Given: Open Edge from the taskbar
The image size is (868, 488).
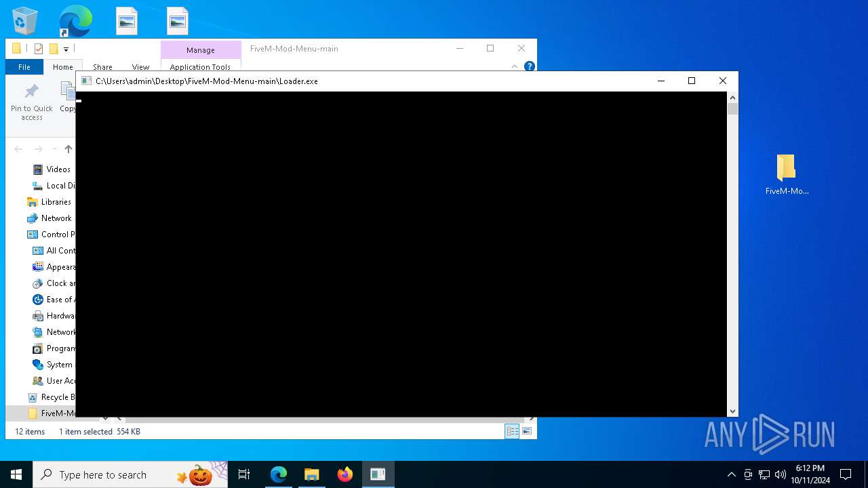Looking at the screenshot, I should click(279, 474).
